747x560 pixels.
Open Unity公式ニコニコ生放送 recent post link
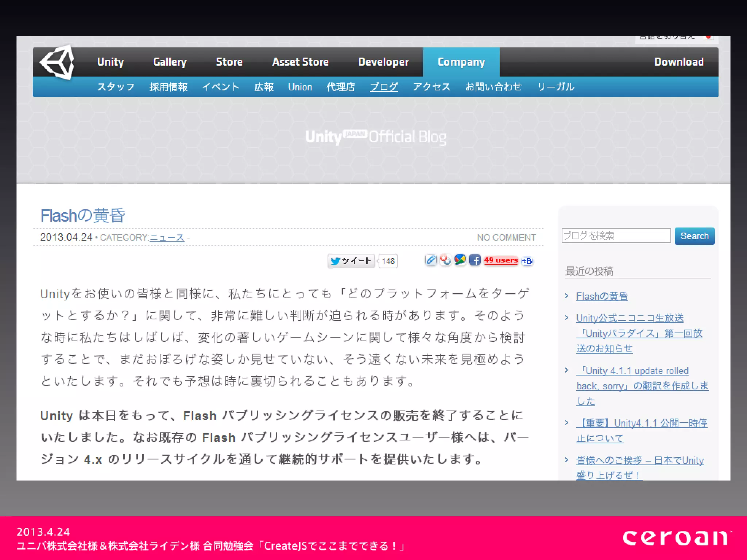pos(639,333)
